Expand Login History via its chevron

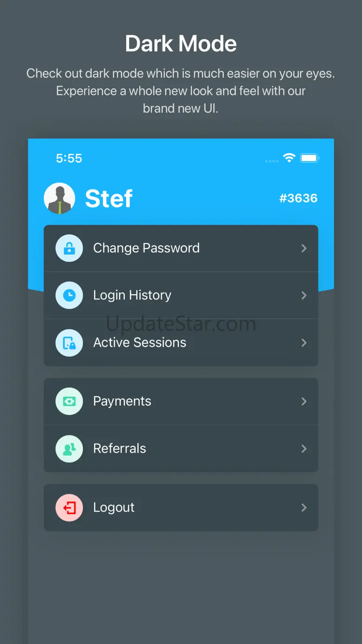coord(304,295)
